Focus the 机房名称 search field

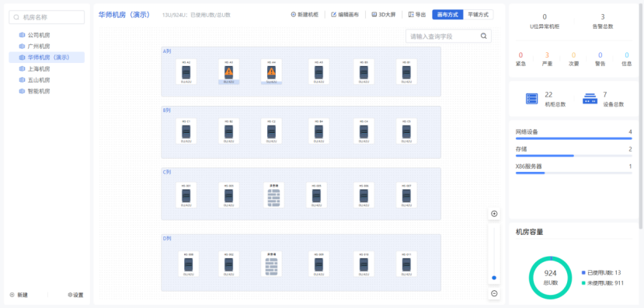(47, 17)
